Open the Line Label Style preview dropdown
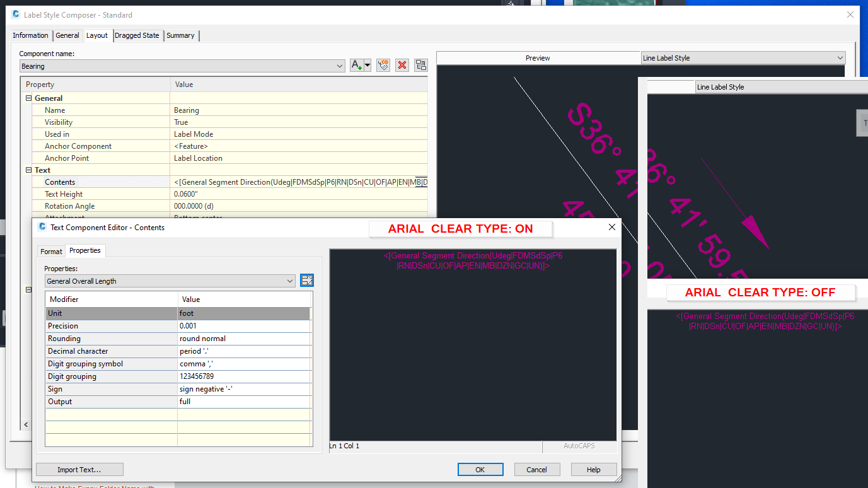Viewport: 868px width, 488px height. click(x=841, y=57)
